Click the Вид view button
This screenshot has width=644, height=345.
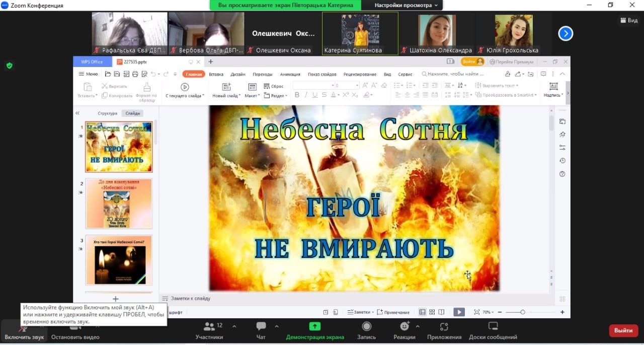pyautogui.click(x=629, y=20)
